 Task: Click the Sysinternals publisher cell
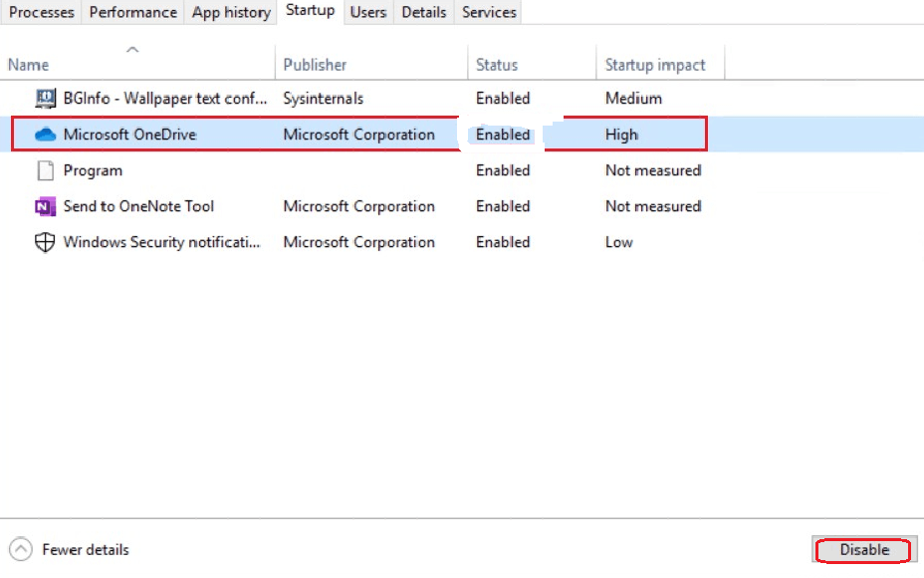[x=323, y=99]
